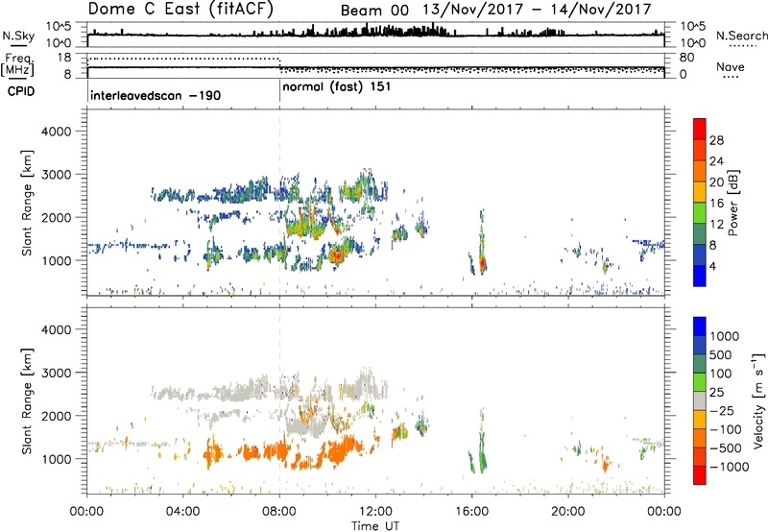Screen dimensions: 768x532
Task: Click the N.Search legend label
Action: click(742, 36)
